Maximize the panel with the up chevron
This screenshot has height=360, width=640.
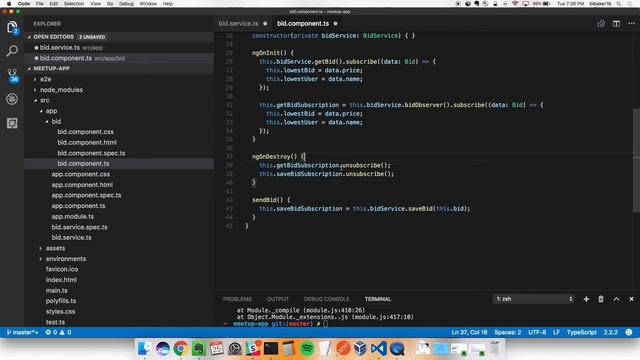(616, 299)
